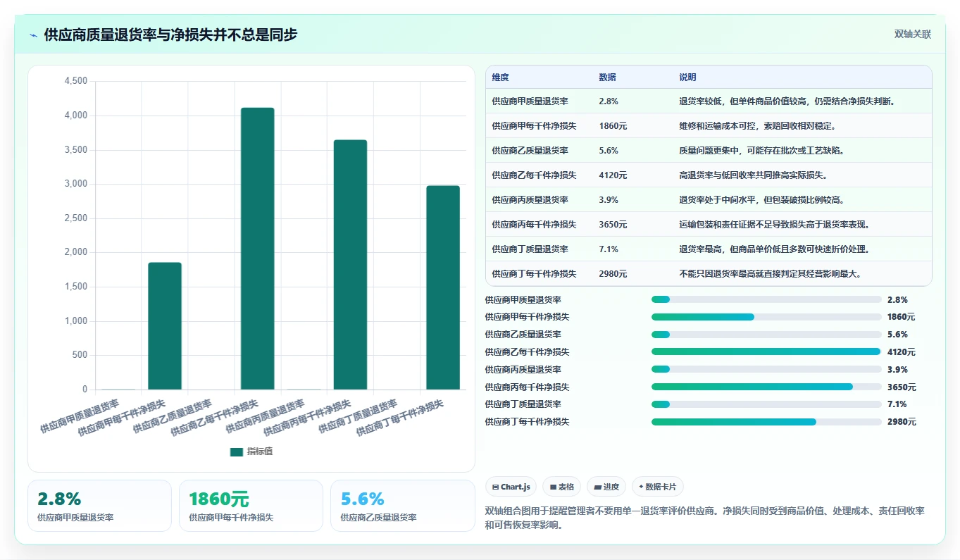
Task: Click the 供应商丁每千件净损失 progress bar
Action: 766,422
